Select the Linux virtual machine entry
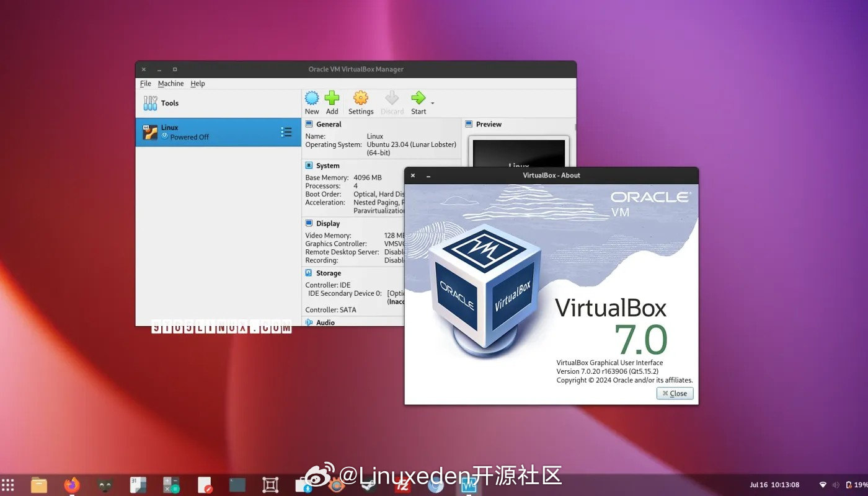 pyautogui.click(x=218, y=132)
